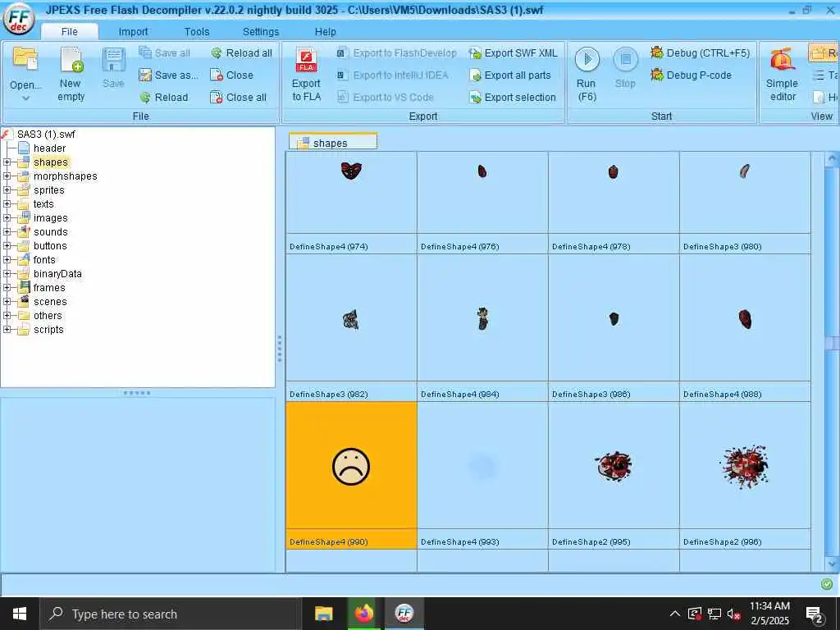The height and width of the screenshot is (630, 840).
Task: Click Export SWF XML
Action: (513, 53)
